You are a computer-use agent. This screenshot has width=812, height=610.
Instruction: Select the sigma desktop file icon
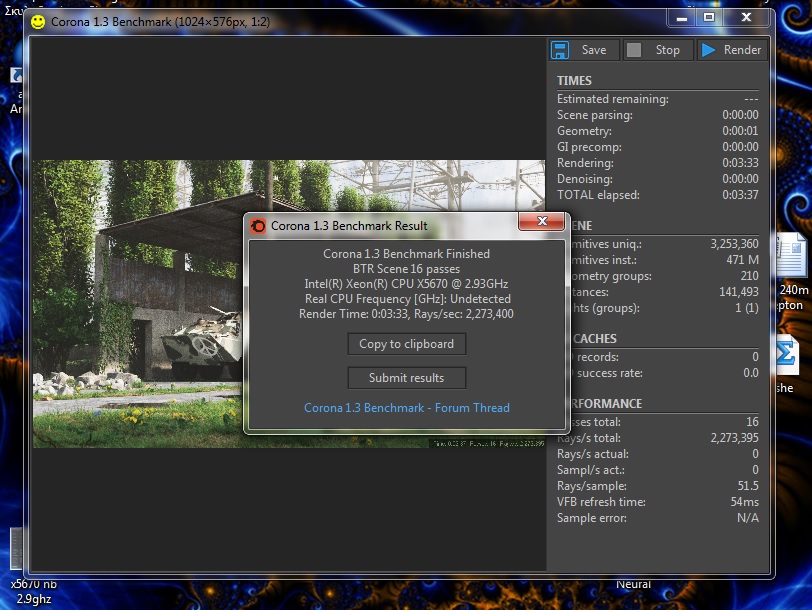click(x=788, y=362)
